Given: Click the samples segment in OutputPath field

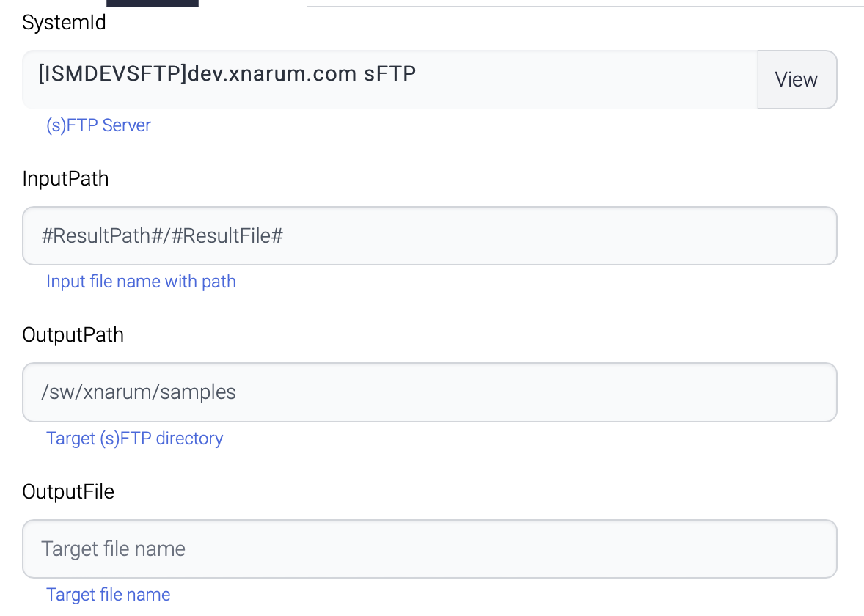Looking at the screenshot, I should tap(198, 392).
